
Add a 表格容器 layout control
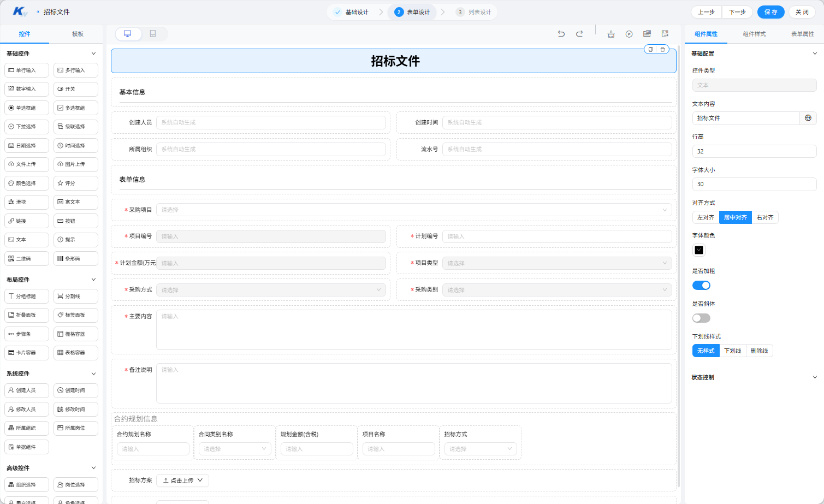click(x=76, y=353)
